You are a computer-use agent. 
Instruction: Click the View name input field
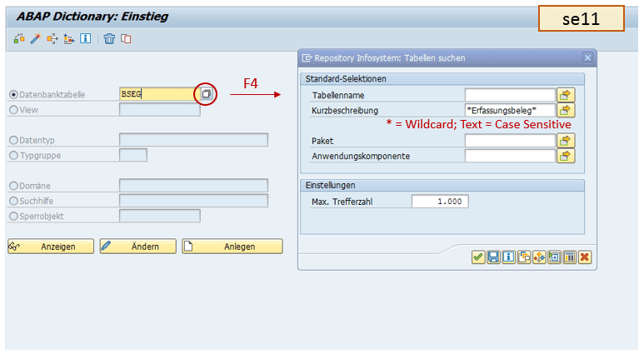160,110
